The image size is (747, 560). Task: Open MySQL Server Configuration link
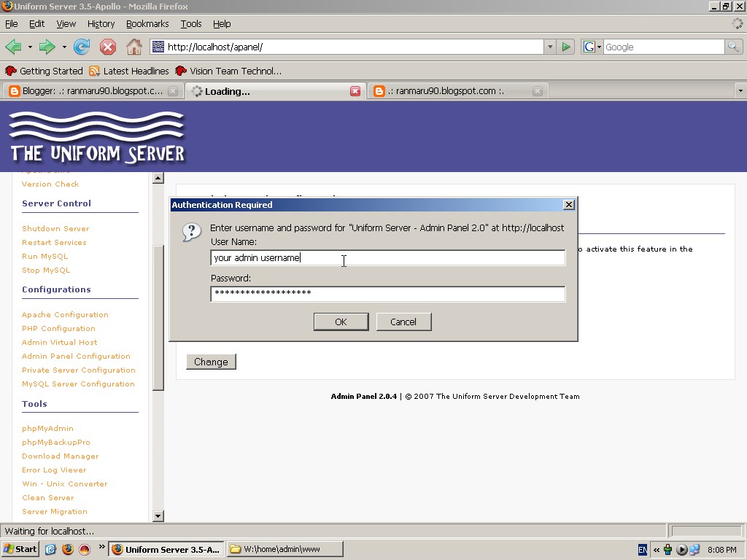tap(78, 384)
